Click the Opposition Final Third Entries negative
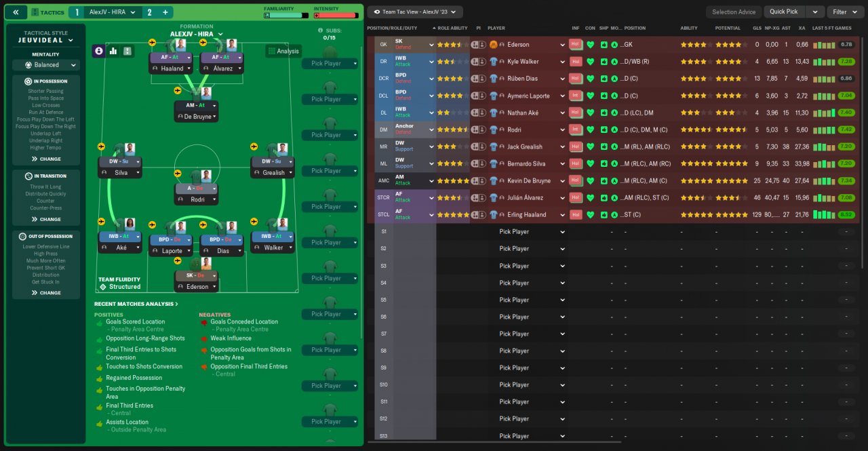Viewport: 868px width, 451px height. pyautogui.click(x=249, y=367)
